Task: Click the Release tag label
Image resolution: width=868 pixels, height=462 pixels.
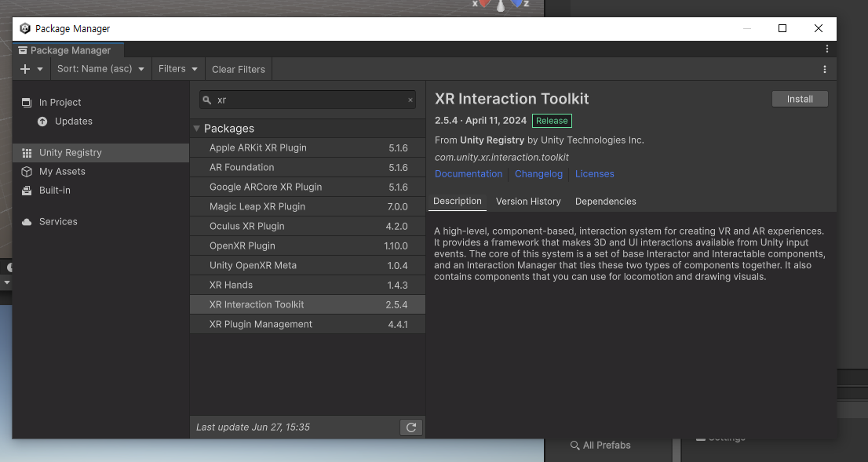Action: click(x=552, y=121)
